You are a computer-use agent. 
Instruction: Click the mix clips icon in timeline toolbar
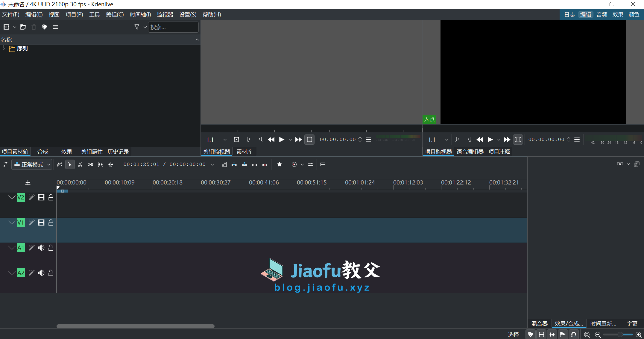point(224,164)
